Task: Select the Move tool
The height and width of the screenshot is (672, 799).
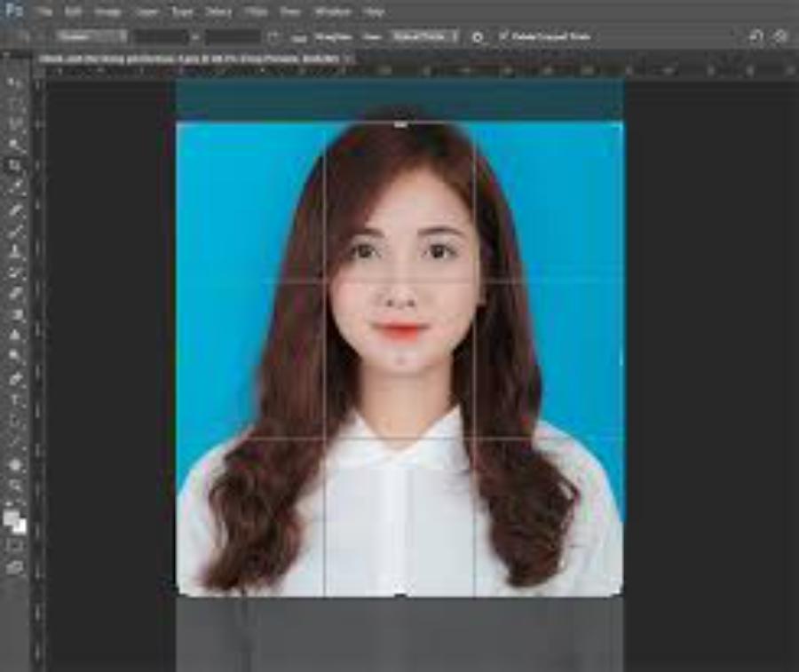Action: (15, 83)
